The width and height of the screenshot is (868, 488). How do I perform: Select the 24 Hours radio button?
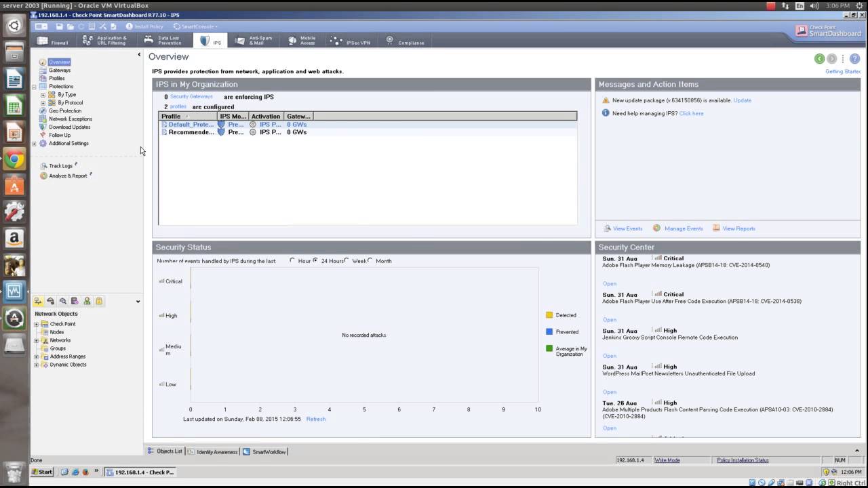315,260
